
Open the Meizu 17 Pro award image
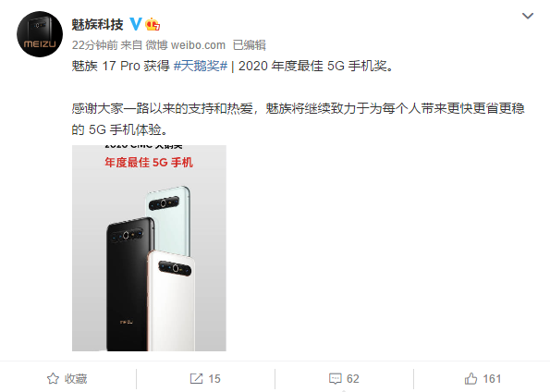click(149, 248)
